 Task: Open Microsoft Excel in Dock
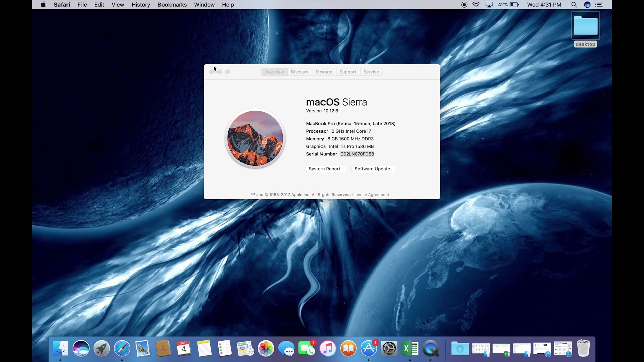point(410,348)
